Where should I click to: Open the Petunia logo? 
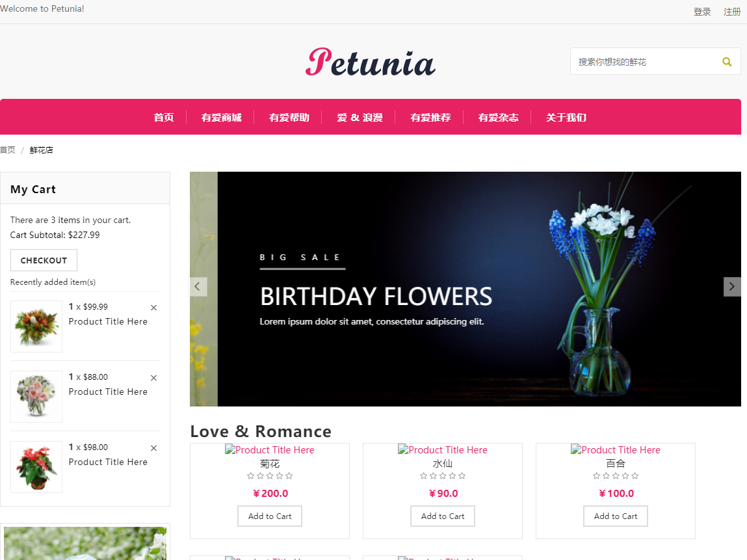[x=370, y=62]
